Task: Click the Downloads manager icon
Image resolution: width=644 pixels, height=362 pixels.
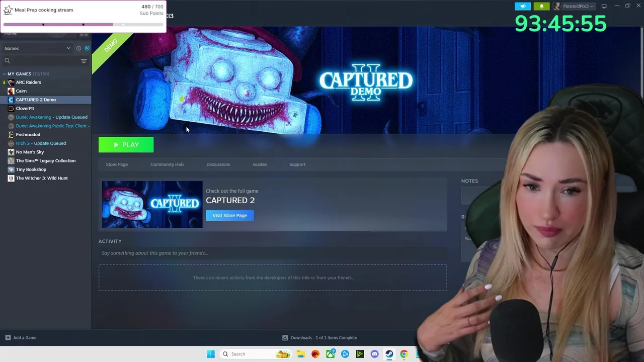Action: coord(285,338)
